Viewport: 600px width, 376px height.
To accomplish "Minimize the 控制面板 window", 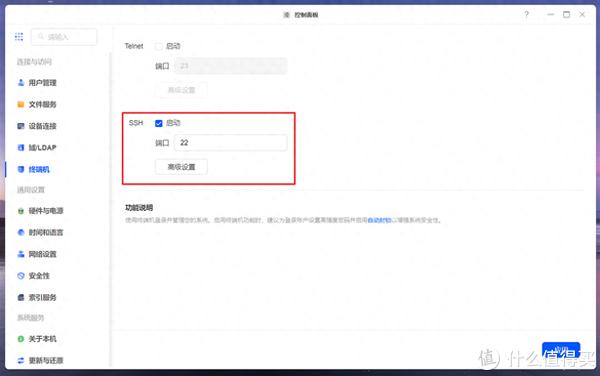I will [x=550, y=15].
